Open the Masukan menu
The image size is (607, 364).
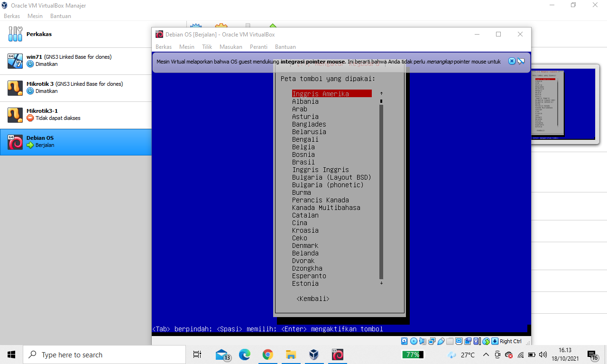tap(231, 47)
